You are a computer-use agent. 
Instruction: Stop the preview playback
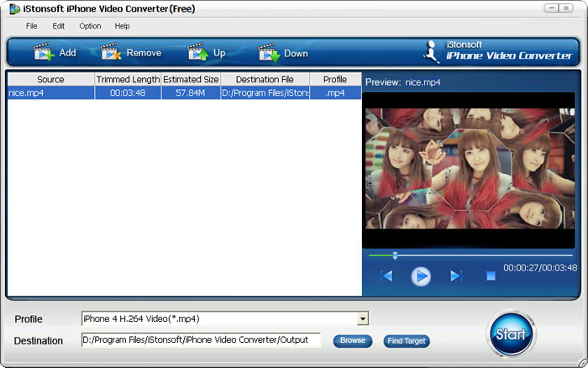[491, 276]
